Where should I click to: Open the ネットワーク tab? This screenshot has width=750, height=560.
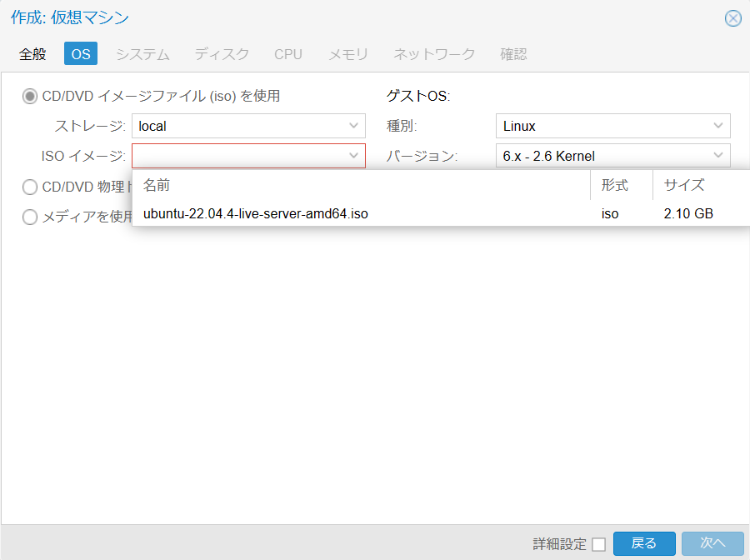coord(434,54)
